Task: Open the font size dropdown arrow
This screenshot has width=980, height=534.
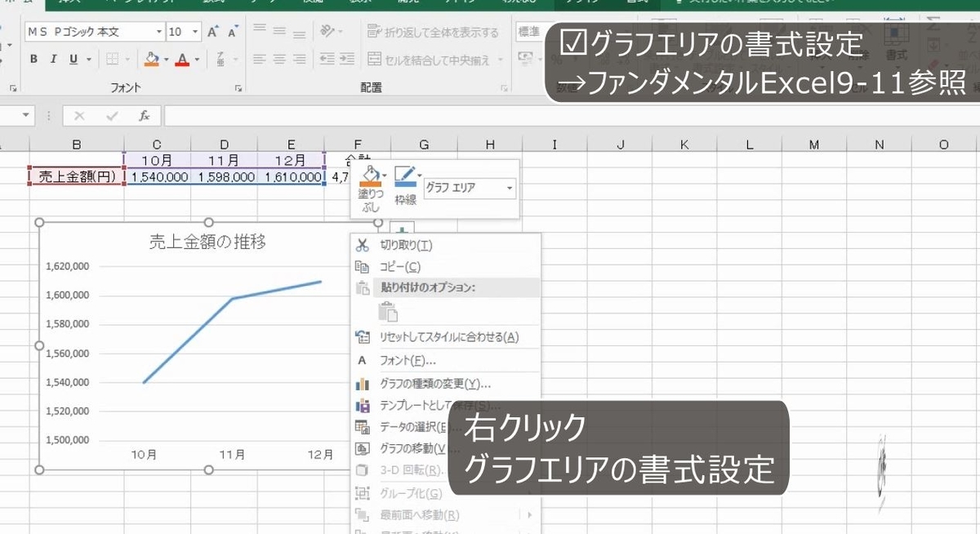Action: click(194, 30)
